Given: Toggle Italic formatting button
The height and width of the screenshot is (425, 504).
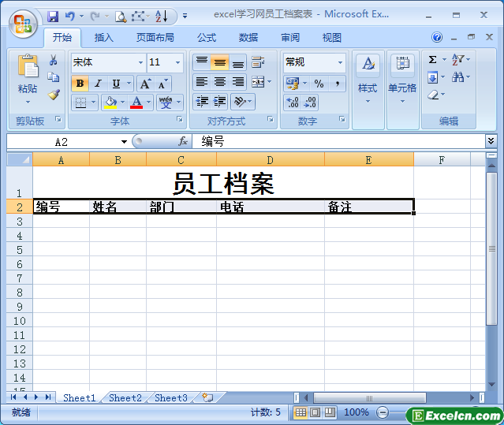Looking at the screenshot, I should (98, 84).
